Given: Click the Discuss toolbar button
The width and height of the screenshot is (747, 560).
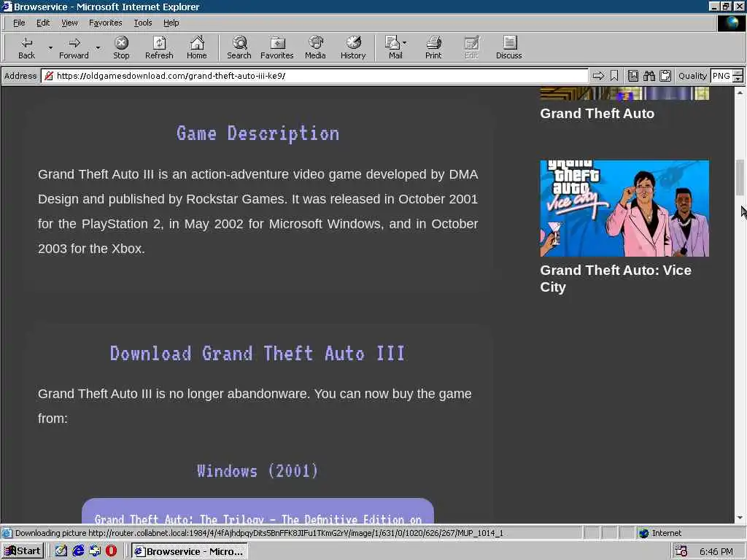Looking at the screenshot, I should point(508,48).
